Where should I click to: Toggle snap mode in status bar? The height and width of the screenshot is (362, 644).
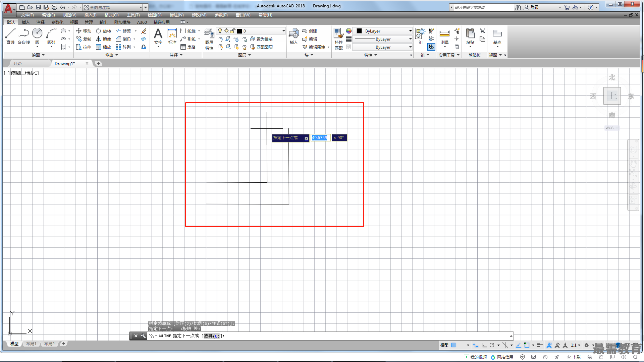click(462, 345)
